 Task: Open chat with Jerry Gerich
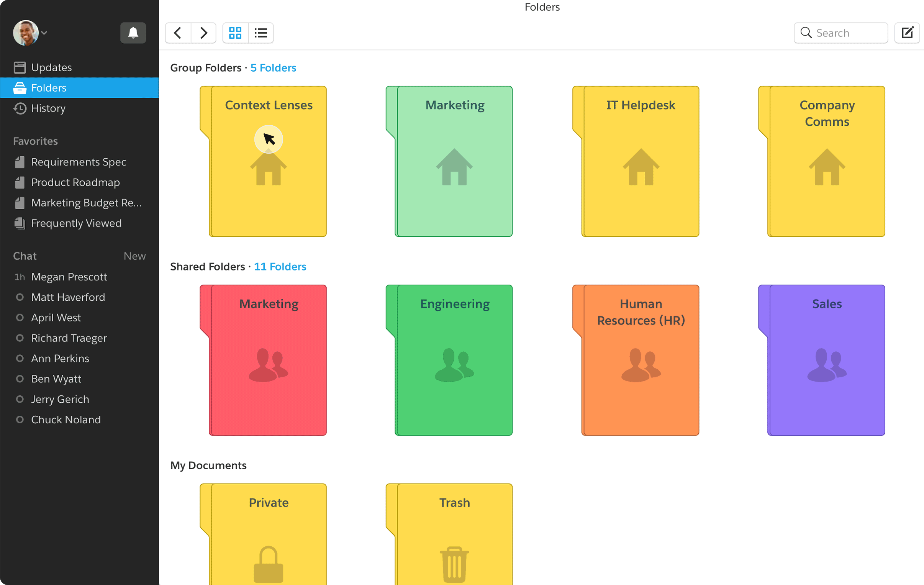pyautogui.click(x=79, y=399)
